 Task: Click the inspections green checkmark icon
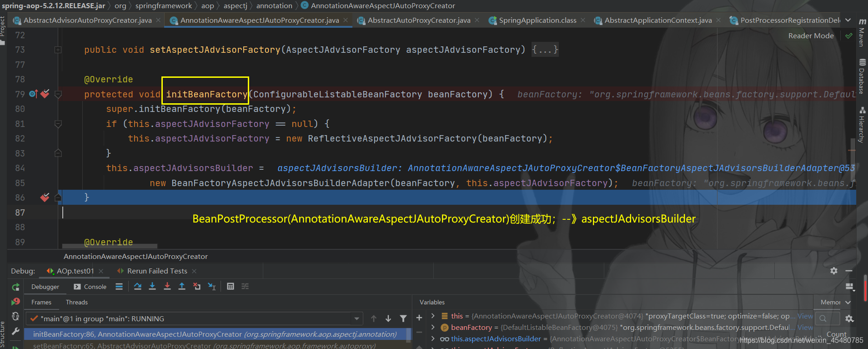click(x=848, y=35)
